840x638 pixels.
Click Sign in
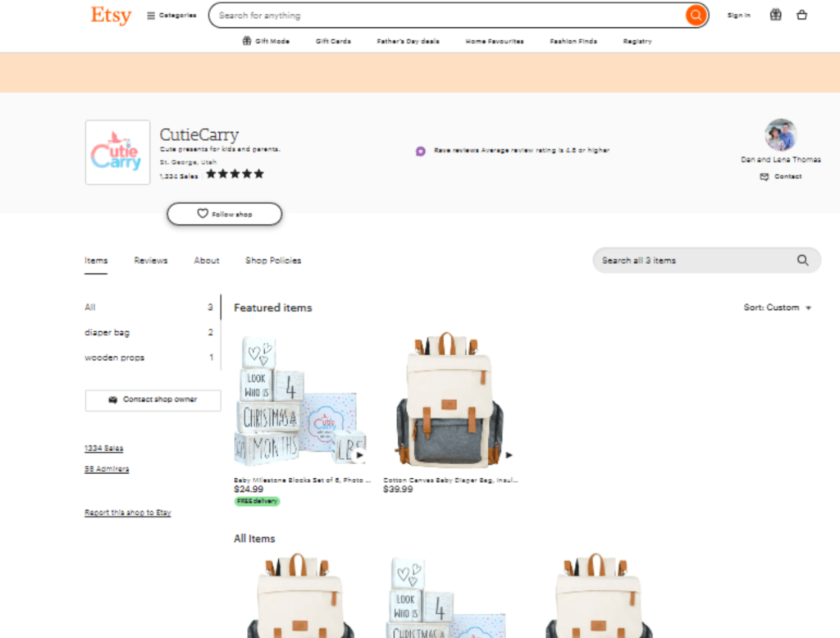739,16
